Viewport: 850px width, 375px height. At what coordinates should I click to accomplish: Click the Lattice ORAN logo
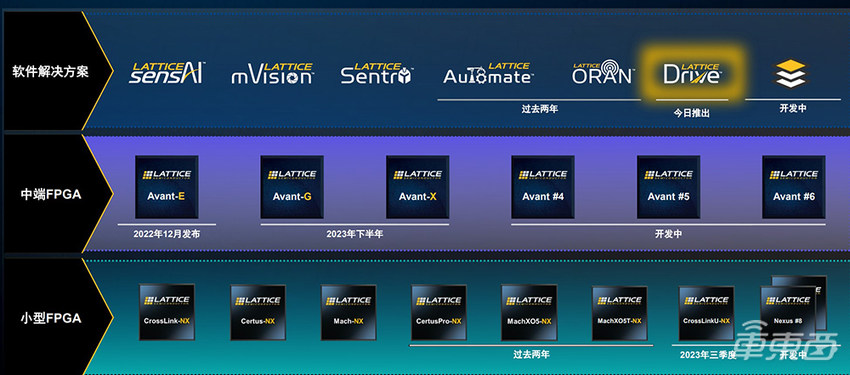point(603,72)
